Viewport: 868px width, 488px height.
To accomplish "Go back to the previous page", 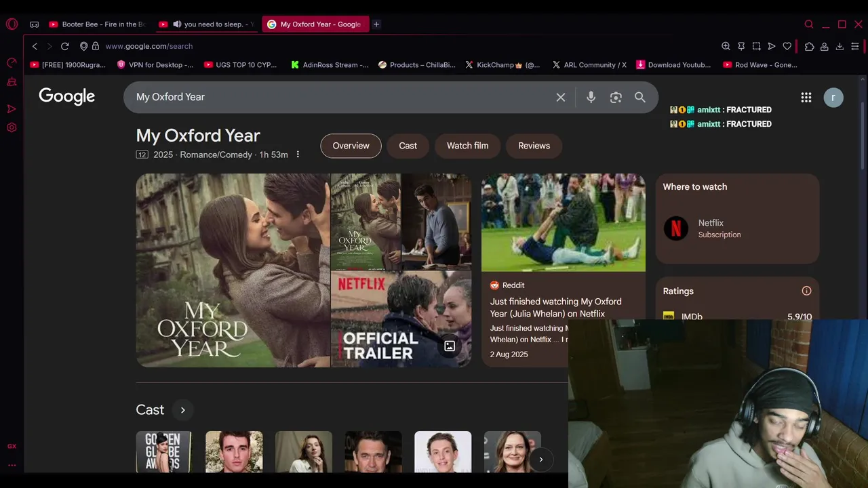I will pos(35,46).
